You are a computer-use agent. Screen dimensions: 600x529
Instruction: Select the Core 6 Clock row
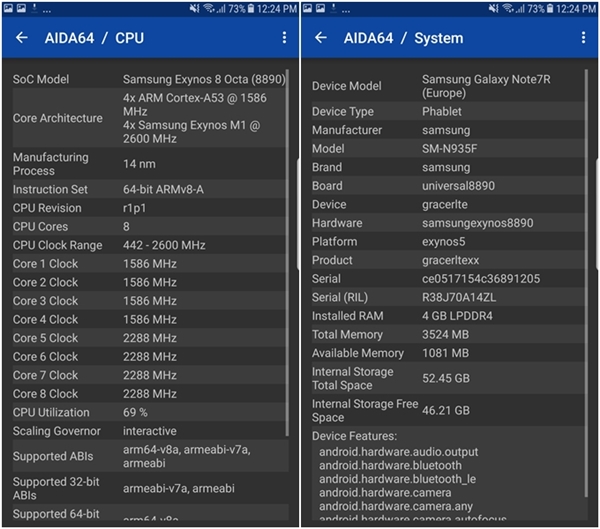tap(149, 357)
